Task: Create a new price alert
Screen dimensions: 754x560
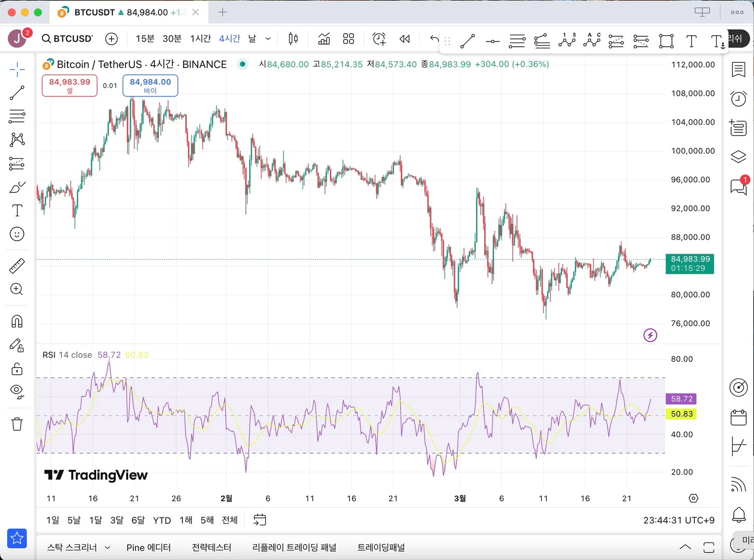Action: click(379, 39)
